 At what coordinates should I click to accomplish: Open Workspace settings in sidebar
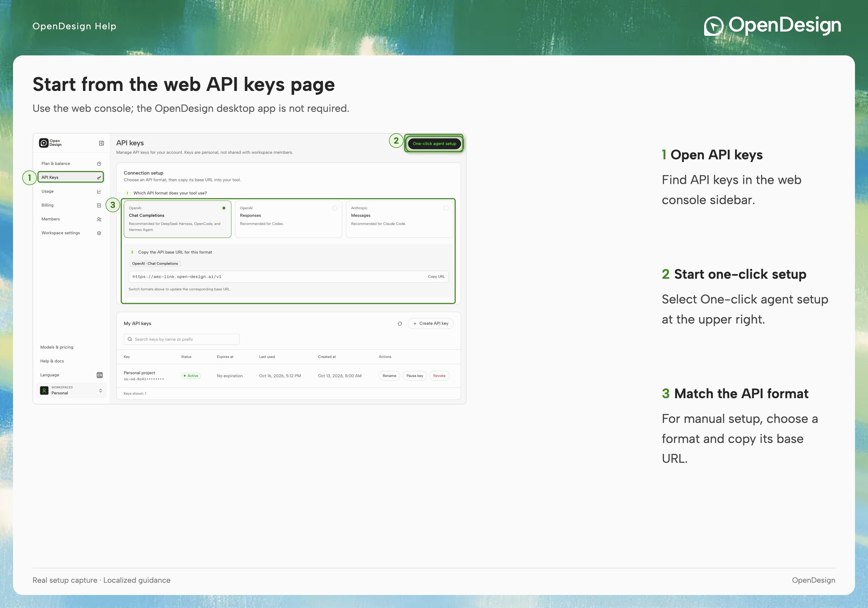pos(71,233)
